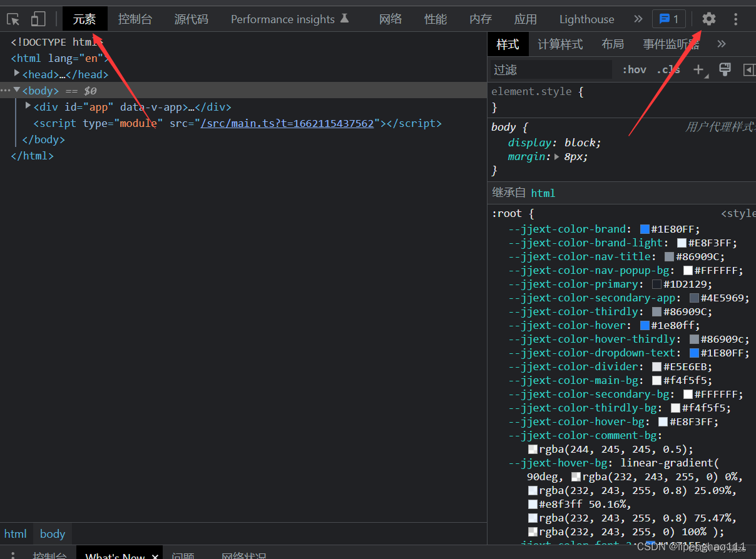The height and width of the screenshot is (559, 756).
Task: Click the paintbrush rendering emulation icon
Action: (725, 69)
